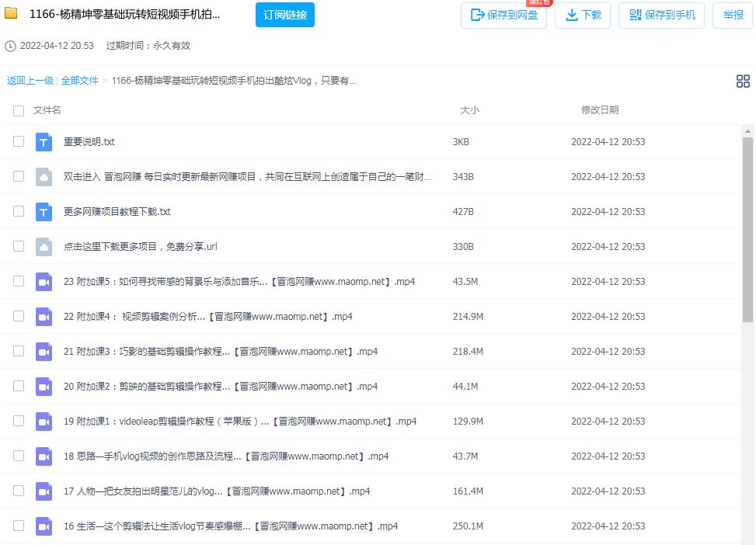The height and width of the screenshot is (545, 756).
Task: Select checkbox for 22 附加课4 video
Action: coord(19,317)
